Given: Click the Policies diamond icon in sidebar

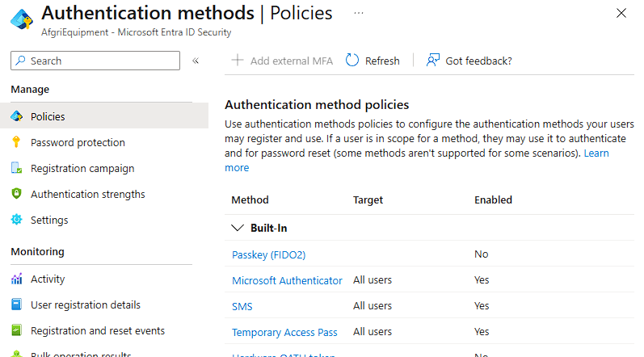Looking at the screenshot, I should 16,116.
